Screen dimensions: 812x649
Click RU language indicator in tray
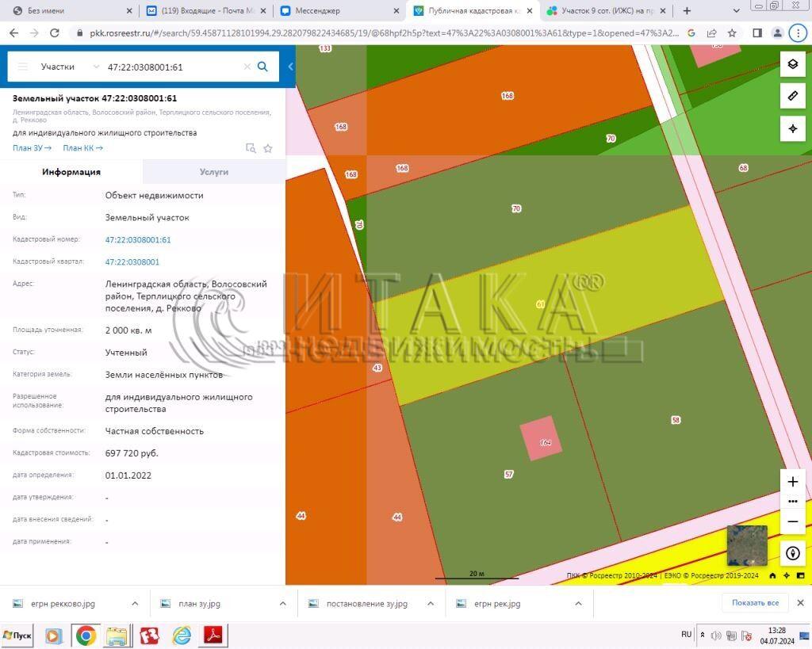click(x=686, y=635)
